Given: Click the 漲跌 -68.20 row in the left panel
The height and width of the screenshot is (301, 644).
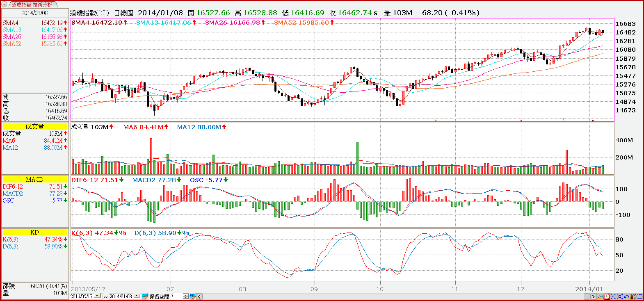Looking at the screenshot, I should tap(35, 286).
